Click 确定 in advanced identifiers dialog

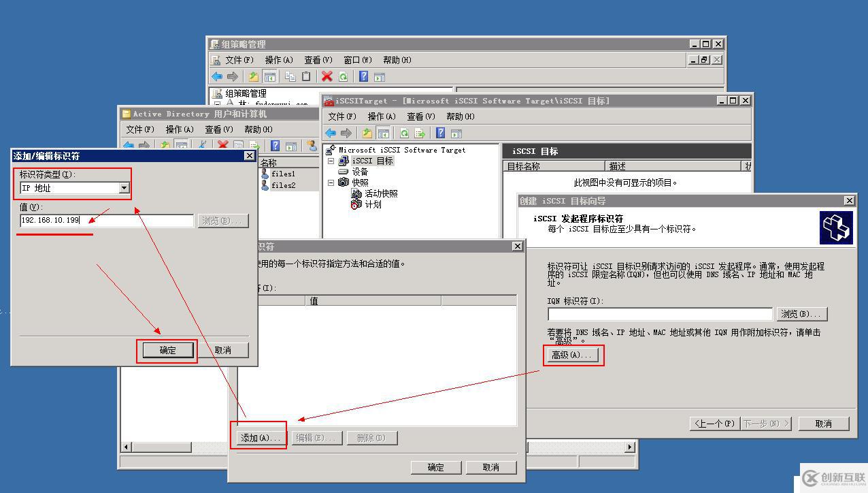coord(436,467)
